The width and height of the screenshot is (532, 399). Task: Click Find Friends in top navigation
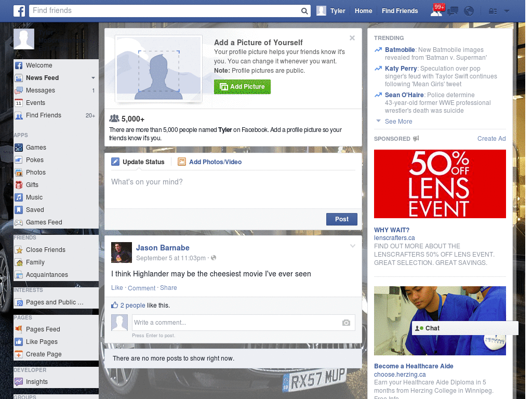(400, 11)
